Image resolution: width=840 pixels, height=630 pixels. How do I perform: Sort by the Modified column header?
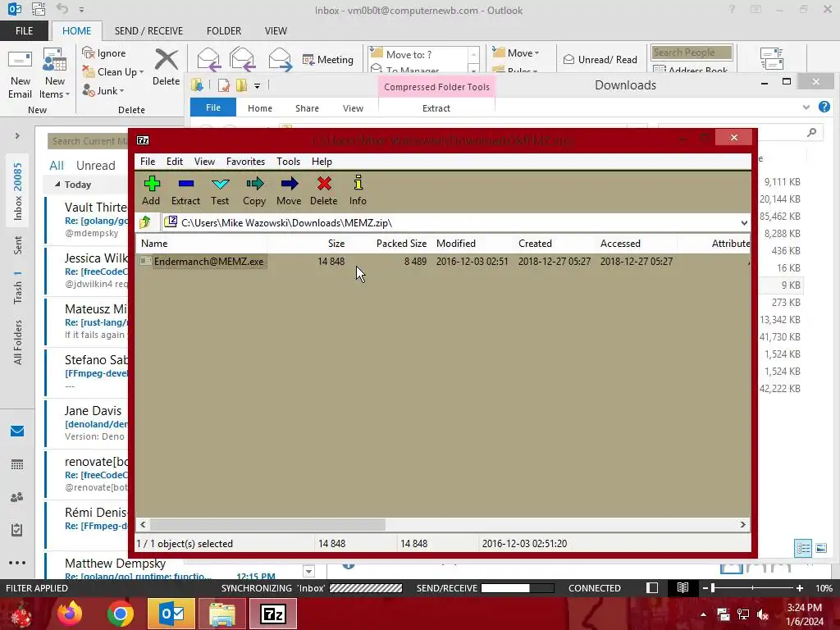[472, 243]
